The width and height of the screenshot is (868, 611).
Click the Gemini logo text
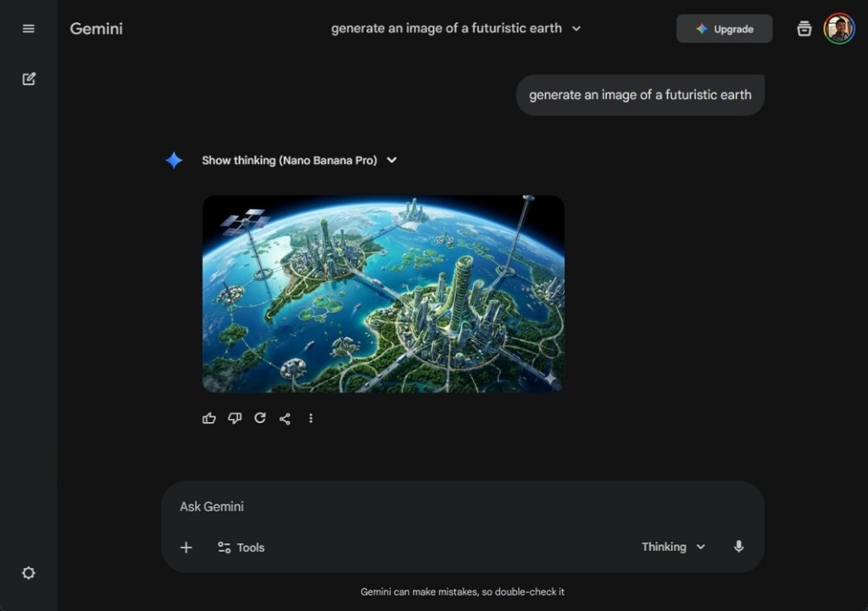pos(96,29)
